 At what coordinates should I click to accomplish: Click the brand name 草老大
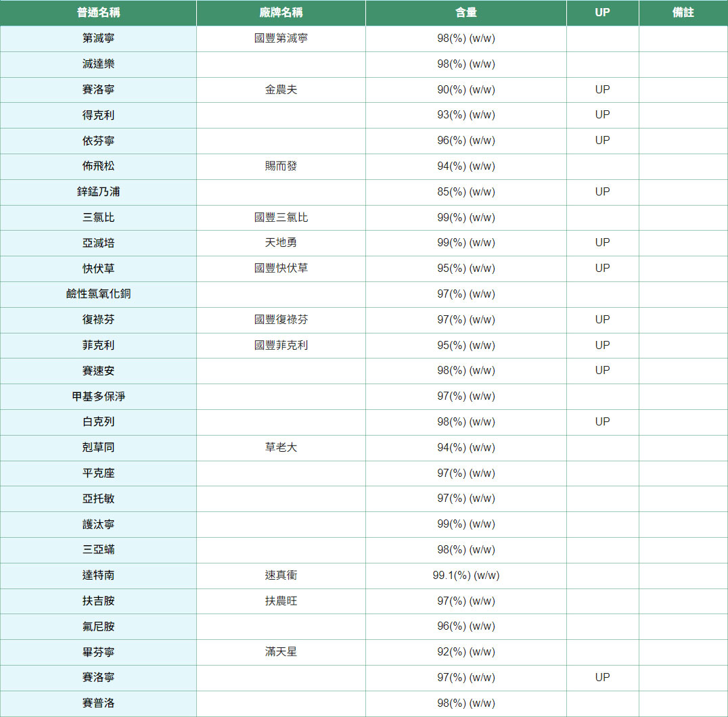[281, 447]
